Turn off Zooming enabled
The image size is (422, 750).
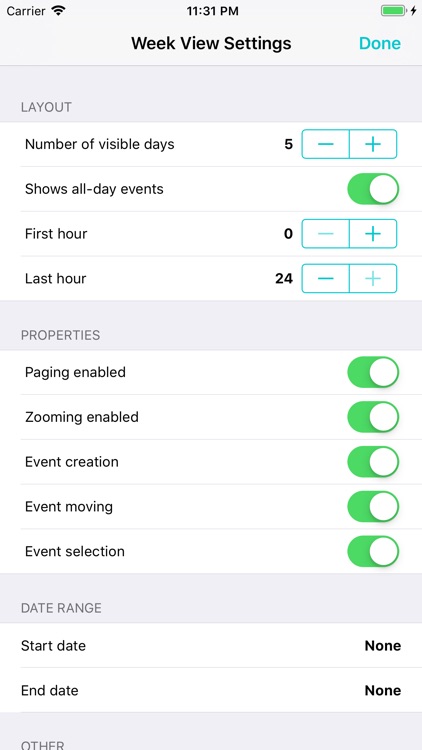pos(373,417)
